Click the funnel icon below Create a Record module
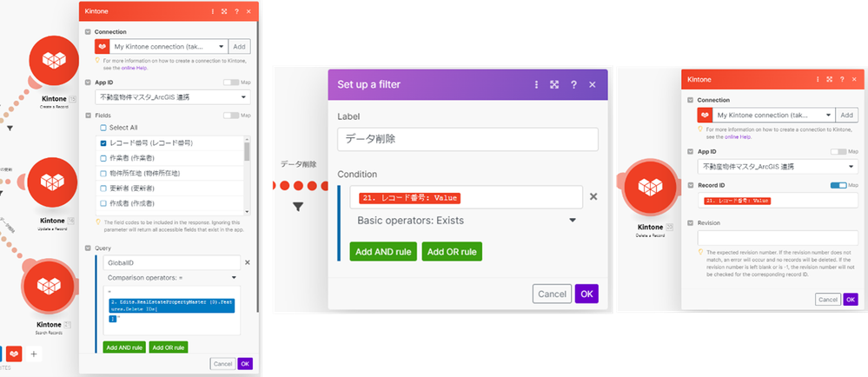 (10, 128)
